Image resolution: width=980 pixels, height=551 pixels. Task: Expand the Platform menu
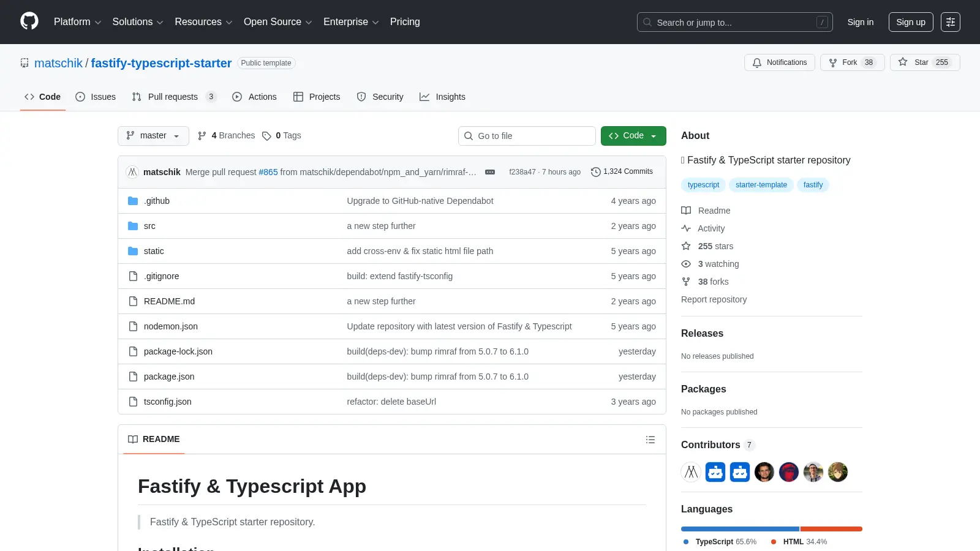77,22
